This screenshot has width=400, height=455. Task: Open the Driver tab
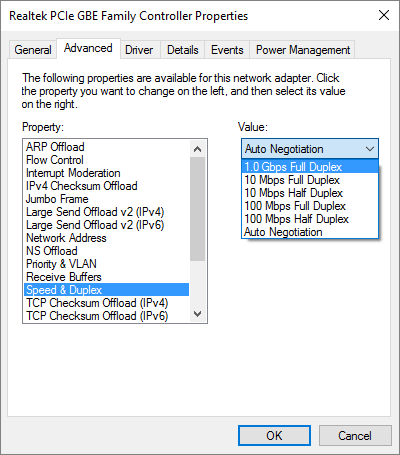click(x=139, y=50)
